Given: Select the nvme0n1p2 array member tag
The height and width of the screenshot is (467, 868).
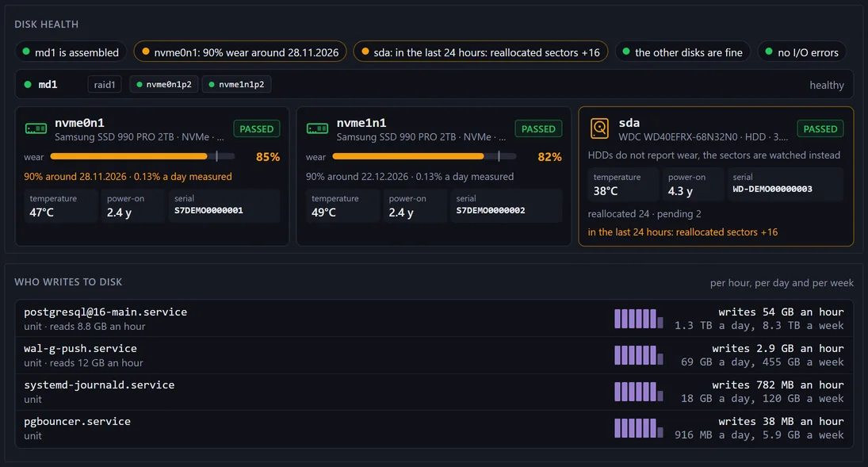Looking at the screenshot, I should tap(164, 84).
